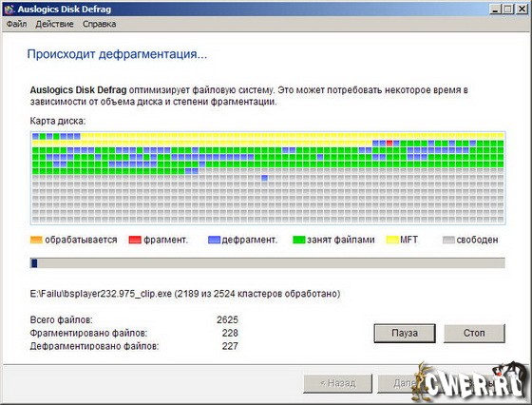
Task: Click the grayed-out Назад button
Action: coord(338,383)
